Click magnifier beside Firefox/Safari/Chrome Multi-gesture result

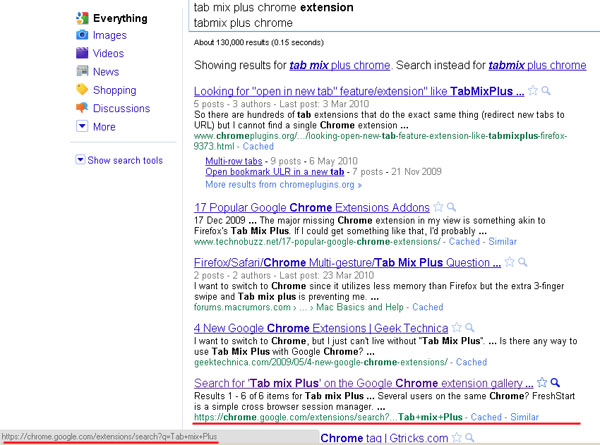(x=522, y=262)
